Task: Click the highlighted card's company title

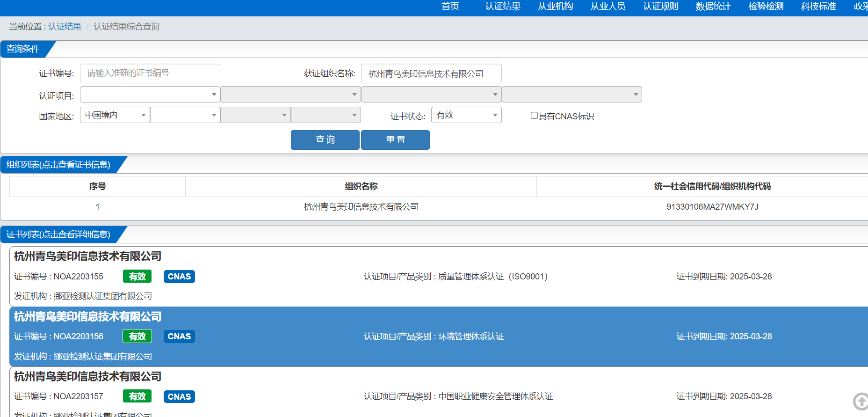Action: pyautogui.click(x=87, y=317)
